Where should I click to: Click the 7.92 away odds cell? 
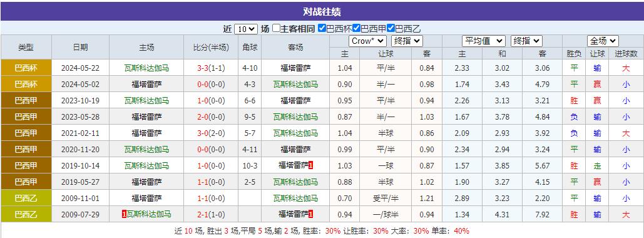click(x=543, y=214)
